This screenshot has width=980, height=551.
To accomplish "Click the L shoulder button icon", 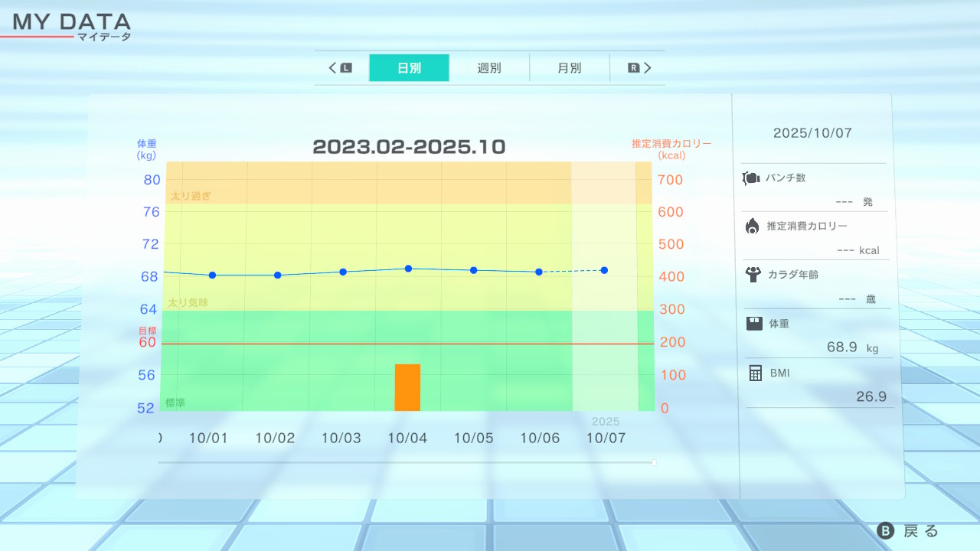I will point(345,68).
